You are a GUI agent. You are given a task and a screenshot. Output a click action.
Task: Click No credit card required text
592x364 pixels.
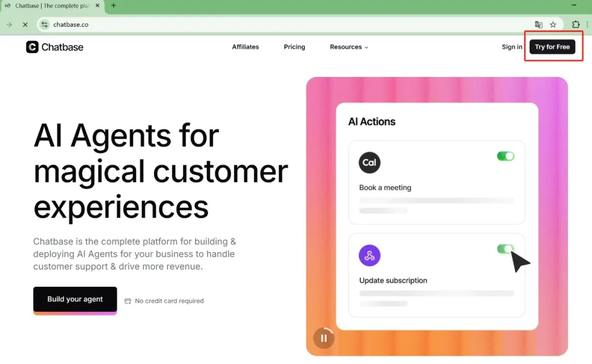point(169,301)
